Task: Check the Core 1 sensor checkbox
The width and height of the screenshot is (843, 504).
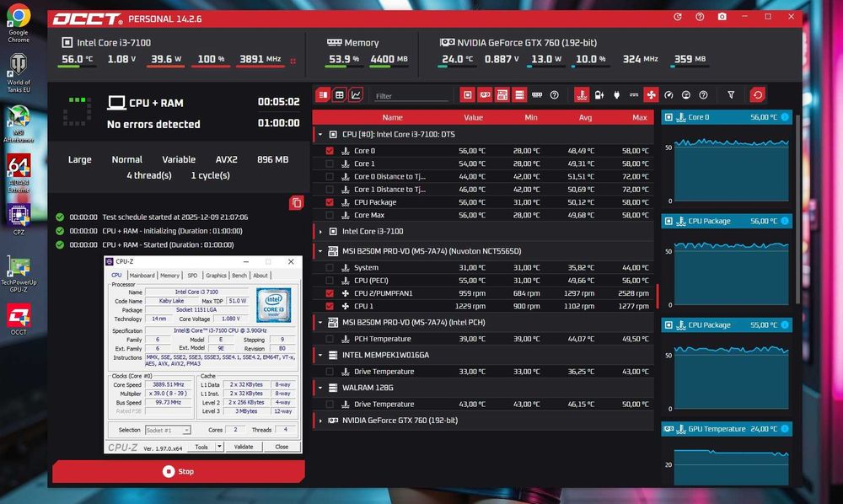Action: point(330,164)
